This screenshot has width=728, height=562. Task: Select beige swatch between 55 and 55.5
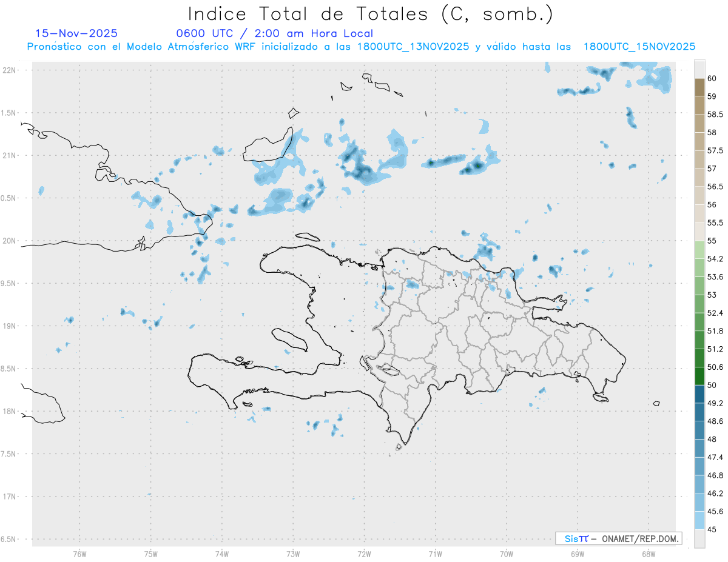[x=699, y=232]
